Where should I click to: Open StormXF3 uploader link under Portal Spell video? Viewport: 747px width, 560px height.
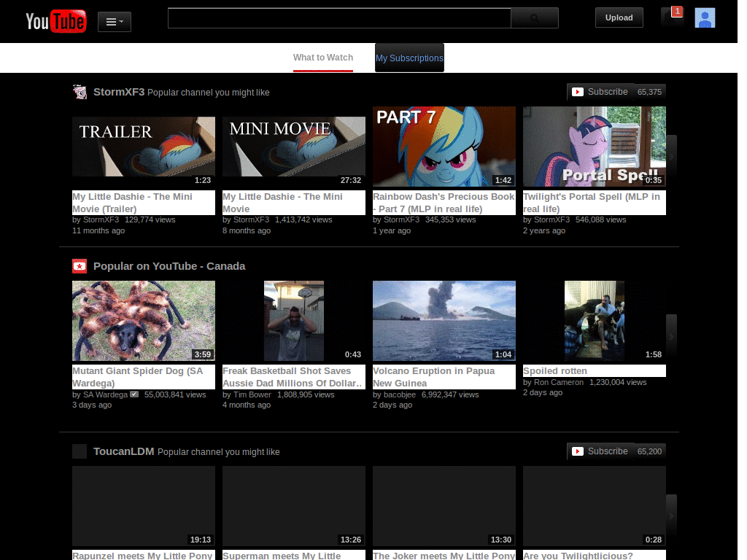(551, 220)
